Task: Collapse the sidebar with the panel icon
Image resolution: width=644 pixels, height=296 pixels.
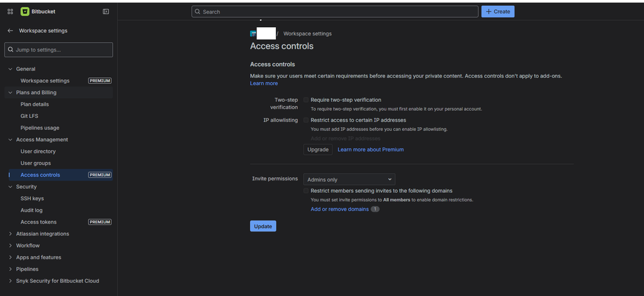Action: coord(106,12)
